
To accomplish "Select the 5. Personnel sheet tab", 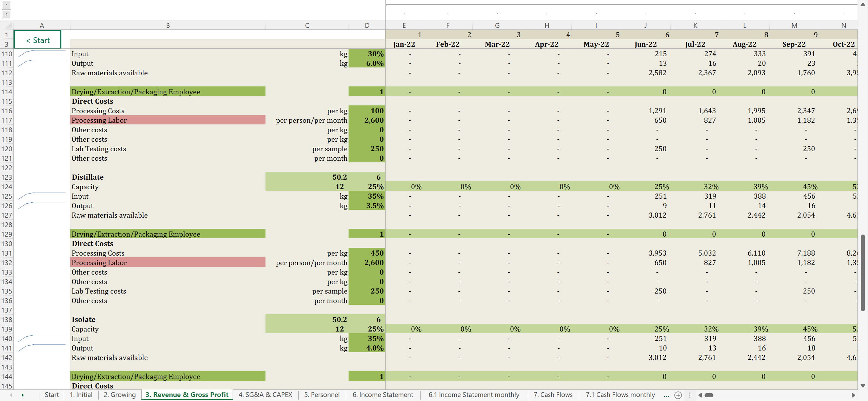I will click(321, 395).
